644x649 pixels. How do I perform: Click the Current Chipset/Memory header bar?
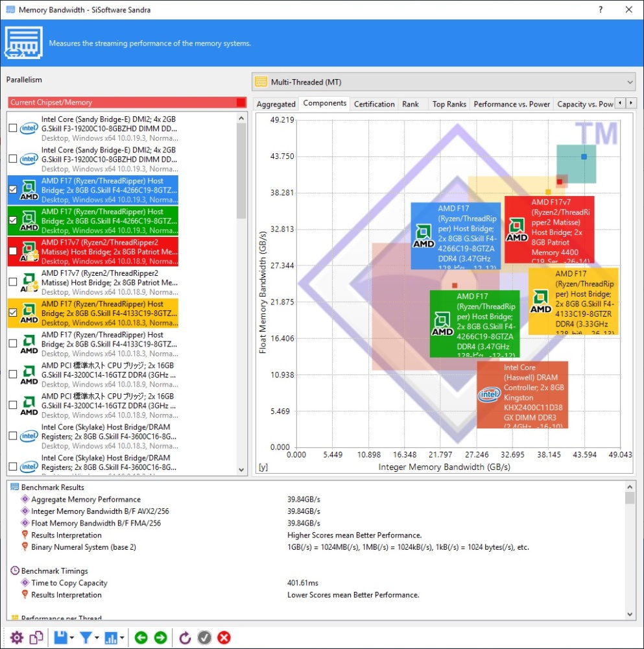pyautogui.click(x=127, y=103)
